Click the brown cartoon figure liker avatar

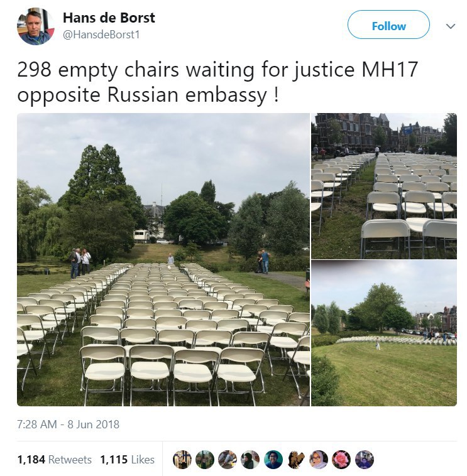pyautogui.click(x=296, y=459)
